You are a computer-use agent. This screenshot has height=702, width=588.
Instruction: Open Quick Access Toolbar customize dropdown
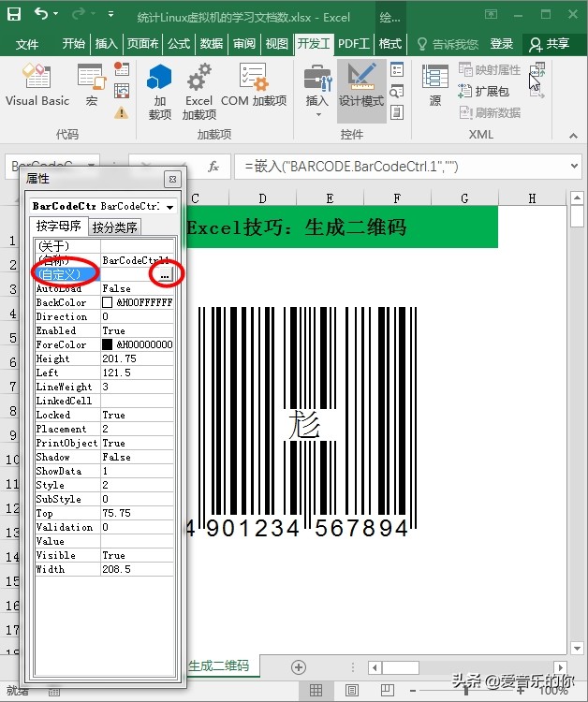pos(110,15)
